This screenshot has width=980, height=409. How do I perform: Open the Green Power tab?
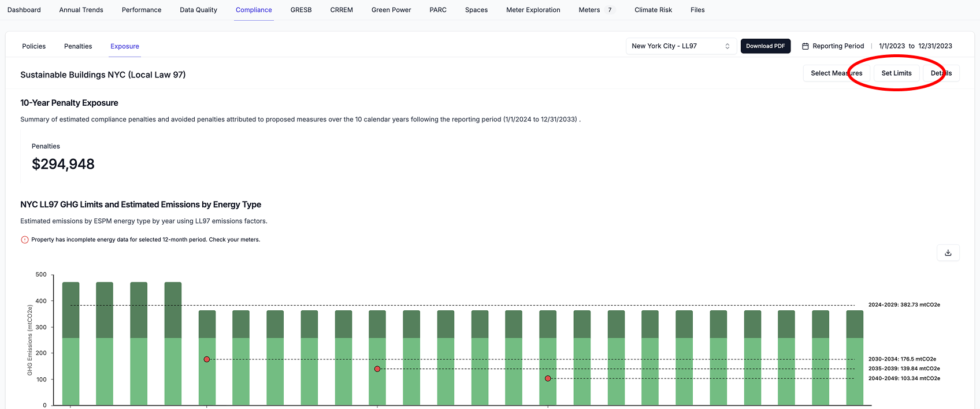(x=391, y=10)
